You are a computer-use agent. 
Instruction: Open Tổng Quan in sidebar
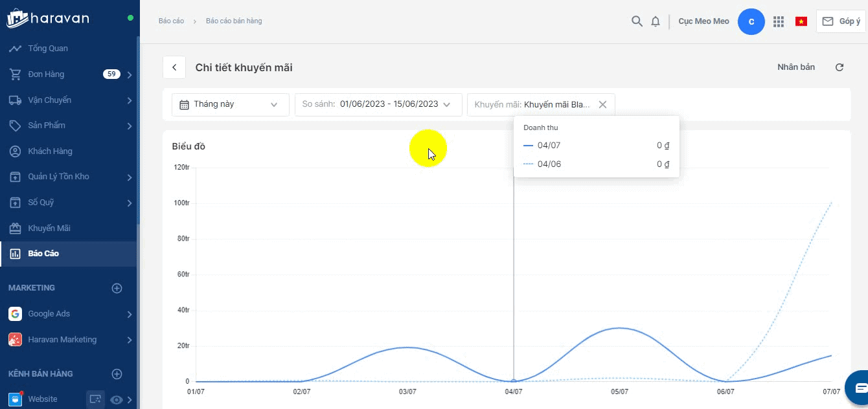pyautogui.click(x=48, y=49)
